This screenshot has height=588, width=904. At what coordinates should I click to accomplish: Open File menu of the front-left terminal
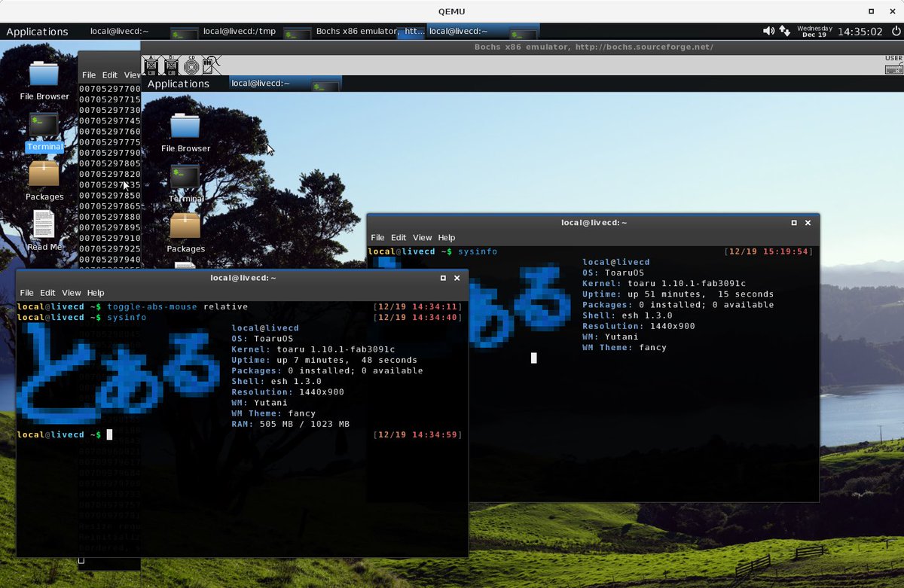pyautogui.click(x=26, y=293)
